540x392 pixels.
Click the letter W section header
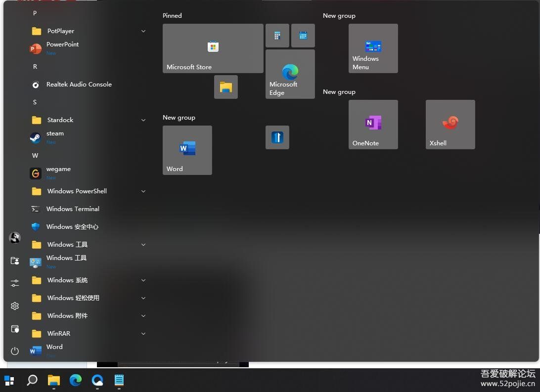[35, 156]
